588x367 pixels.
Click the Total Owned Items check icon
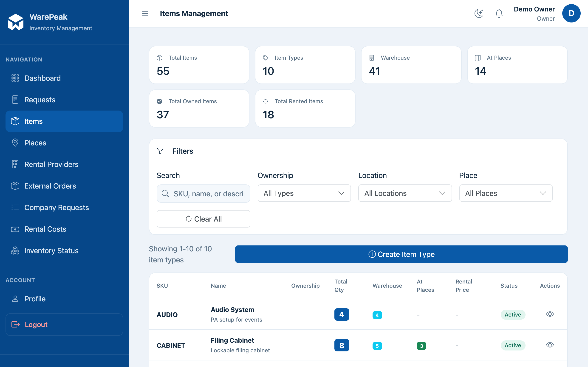pos(159,101)
